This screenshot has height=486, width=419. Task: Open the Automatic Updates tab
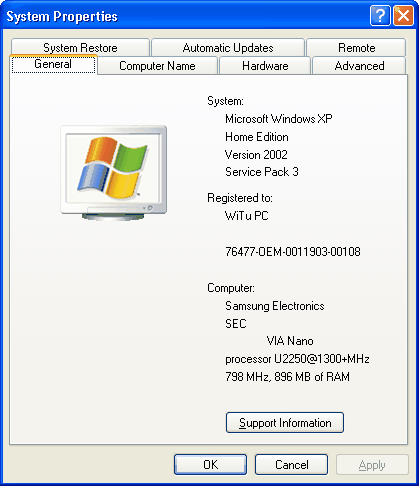point(228,48)
